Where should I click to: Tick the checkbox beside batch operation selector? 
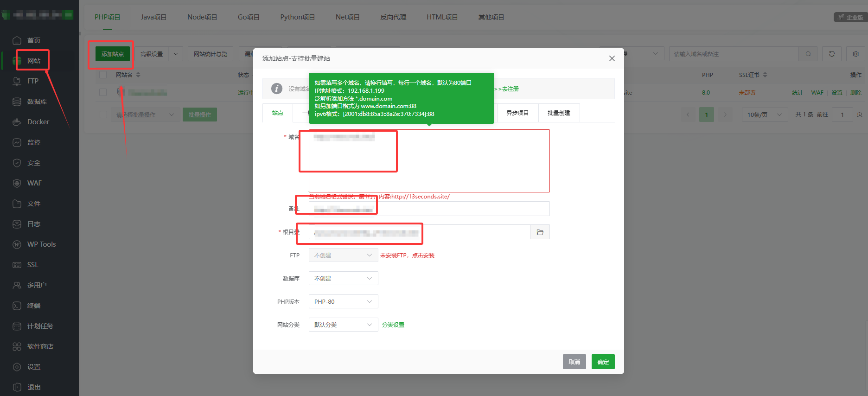click(x=103, y=115)
